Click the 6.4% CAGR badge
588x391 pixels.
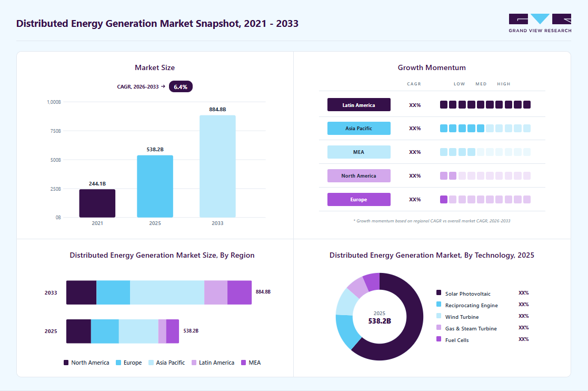pyautogui.click(x=181, y=86)
